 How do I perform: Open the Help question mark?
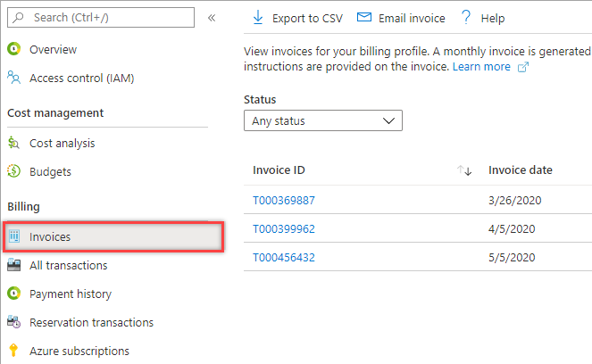(x=466, y=17)
